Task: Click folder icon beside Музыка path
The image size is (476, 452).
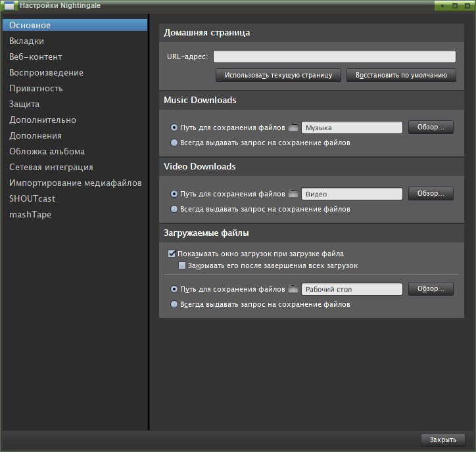Action: coord(293,127)
